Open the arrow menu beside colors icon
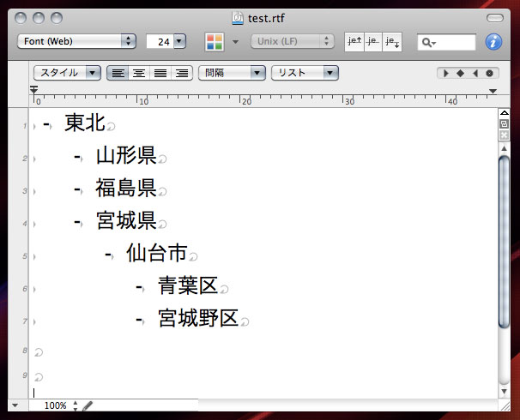This screenshot has height=420, width=520. [235, 42]
